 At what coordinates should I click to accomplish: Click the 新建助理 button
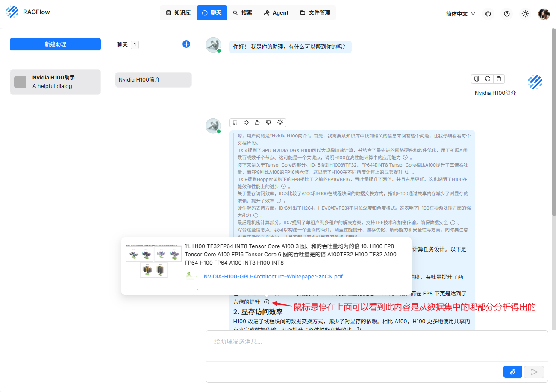click(x=55, y=44)
